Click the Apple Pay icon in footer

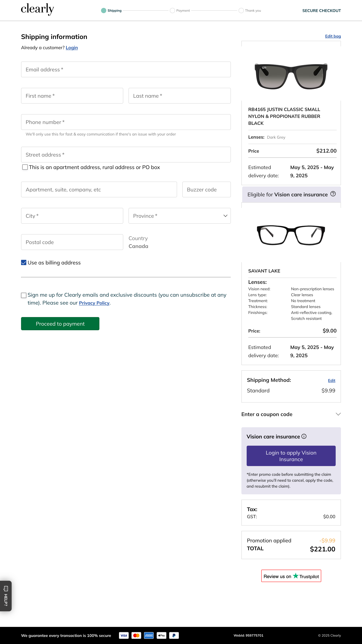[161, 635]
